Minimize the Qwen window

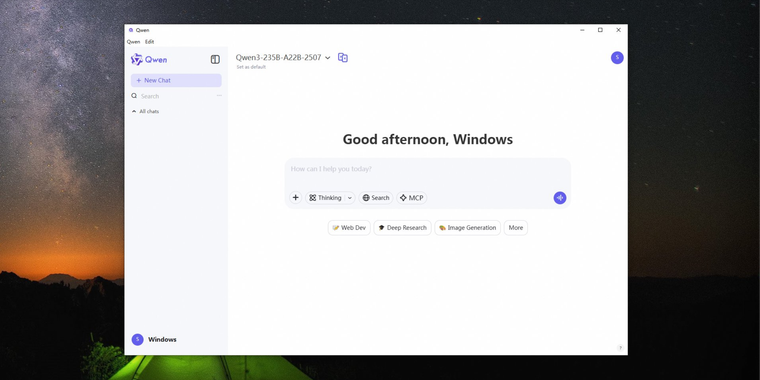click(x=582, y=30)
